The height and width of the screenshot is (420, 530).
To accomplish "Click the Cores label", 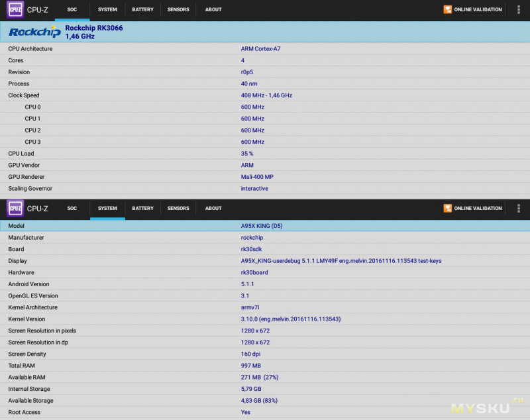I will (x=16, y=60).
